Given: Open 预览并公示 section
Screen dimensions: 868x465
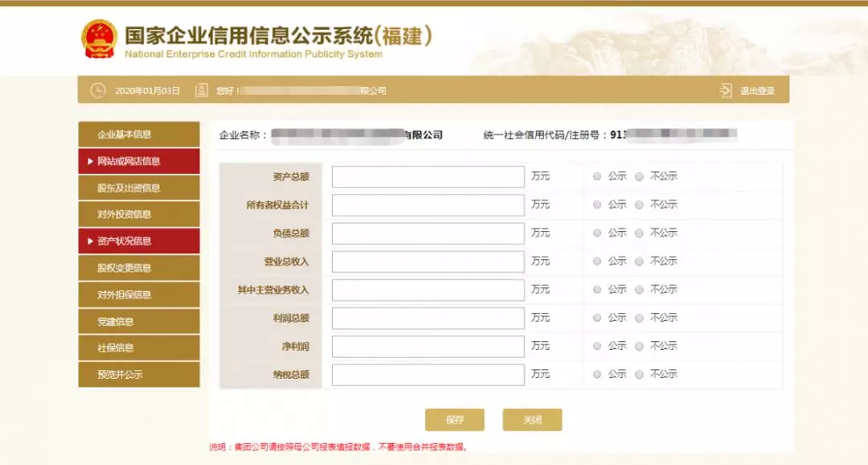Looking at the screenshot, I should pos(138,374).
